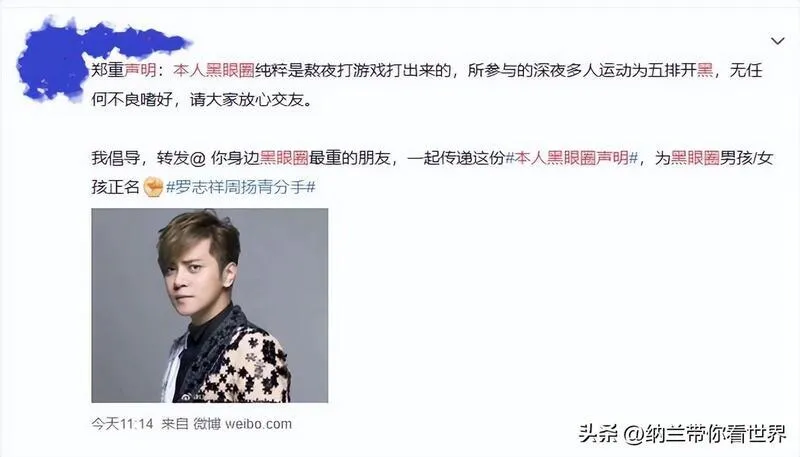800x457 pixels.
Task: Click highlighted 本人黑眼圈 keyword in first line
Action: [214, 70]
